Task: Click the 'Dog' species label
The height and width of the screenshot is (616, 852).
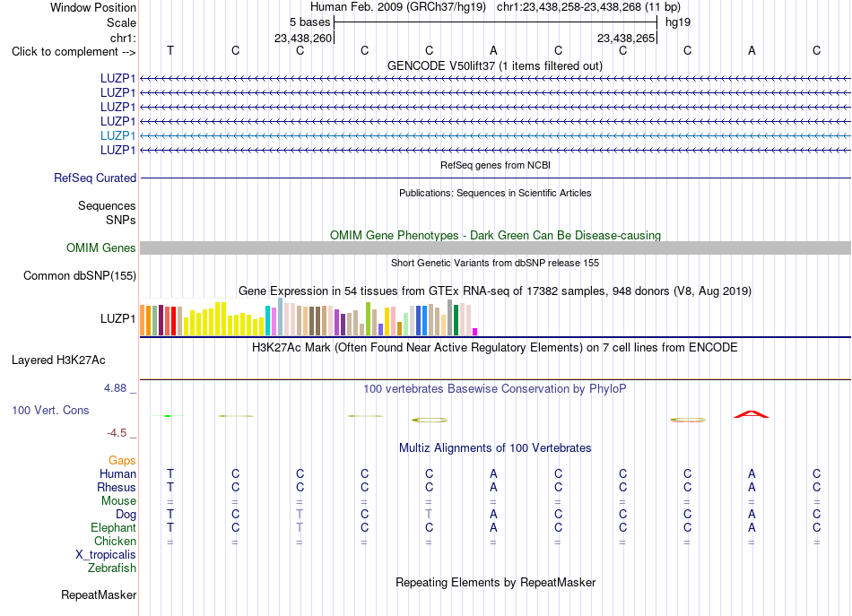Action: coord(126,515)
